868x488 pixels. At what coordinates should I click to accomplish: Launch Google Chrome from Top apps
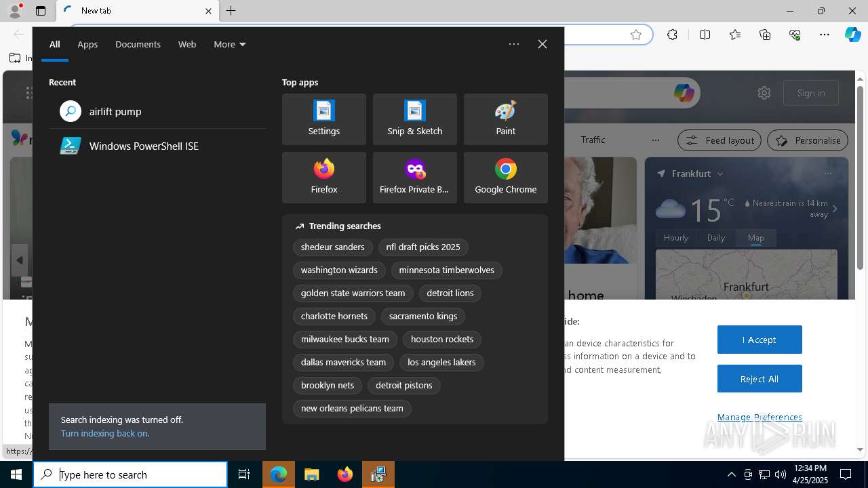[506, 178]
